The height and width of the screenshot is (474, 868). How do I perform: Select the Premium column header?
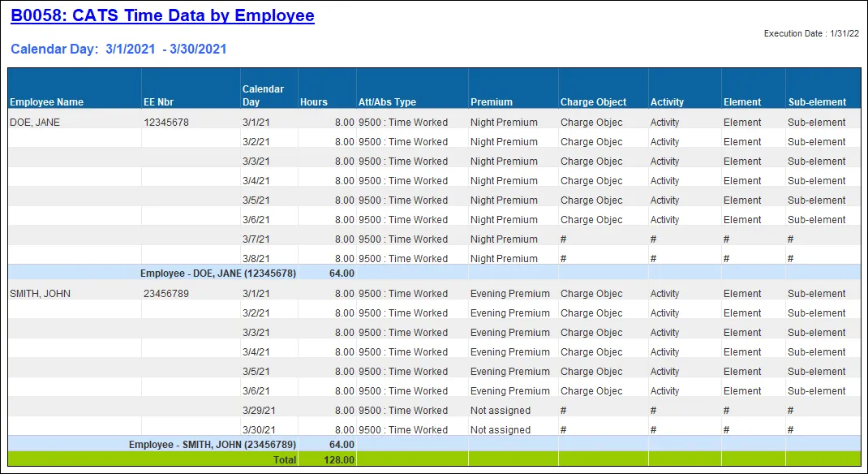pyautogui.click(x=492, y=102)
